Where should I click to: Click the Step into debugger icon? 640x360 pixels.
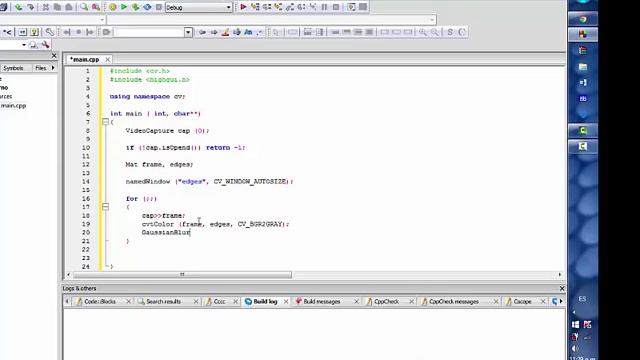click(x=278, y=7)
